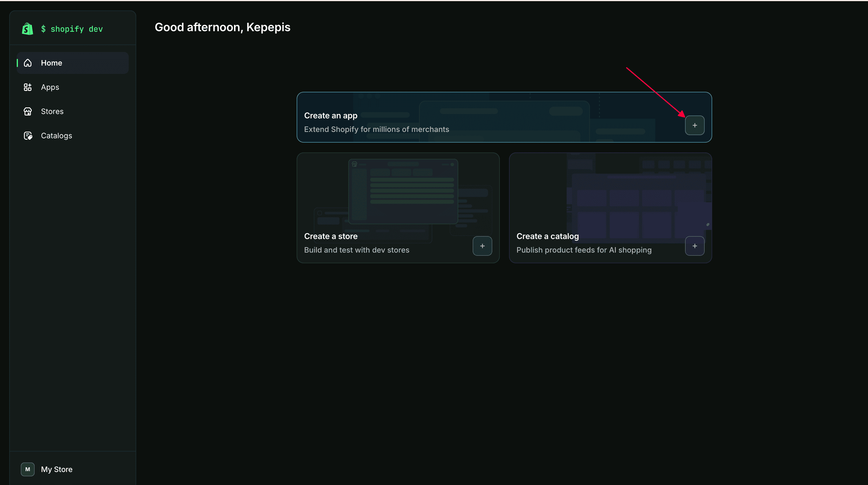868x485 pixels.
Task: Select the Catalogs menu item
Action: click(73, 136)
